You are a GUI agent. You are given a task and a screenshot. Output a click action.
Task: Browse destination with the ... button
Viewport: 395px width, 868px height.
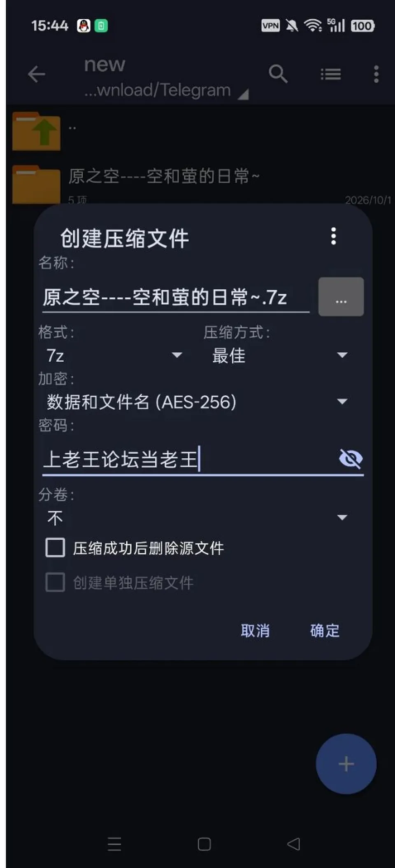click(341, 297)
